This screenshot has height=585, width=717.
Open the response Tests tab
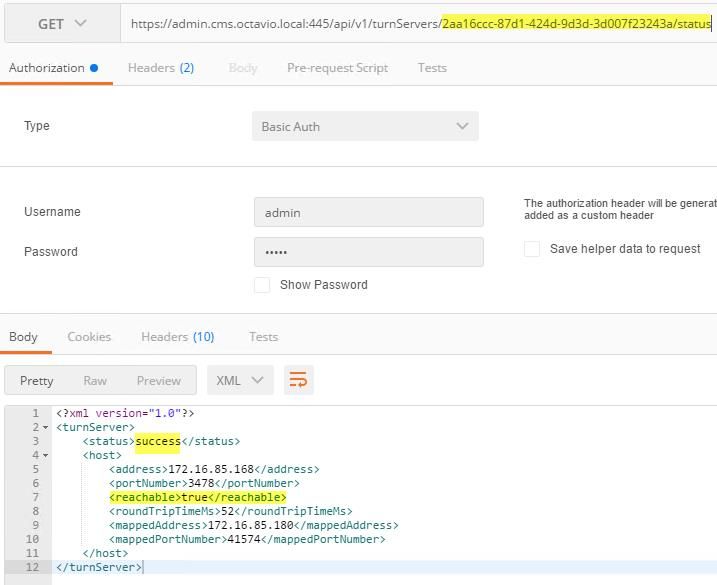[263, 337]
